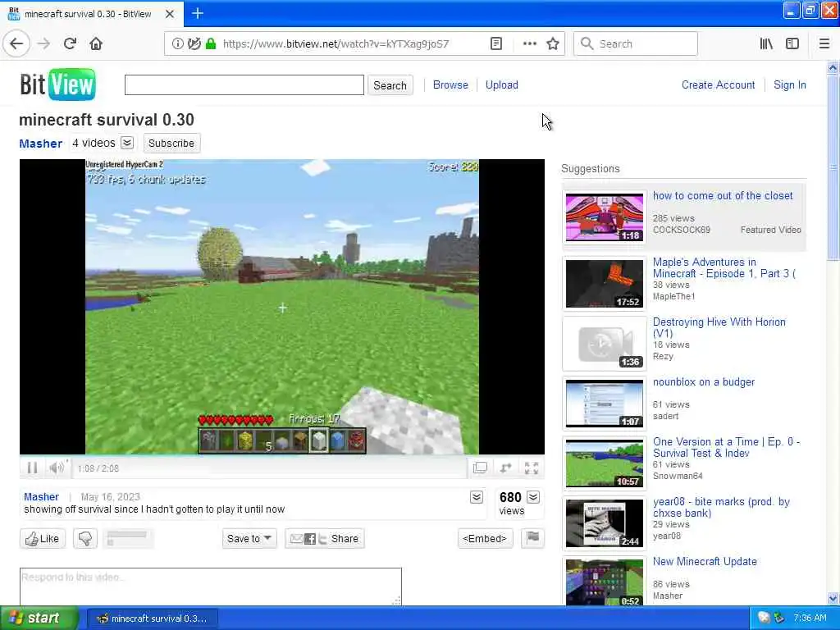Share the video via Share button
The width and height of the screenshot is (840, 630).
[325, 538]
